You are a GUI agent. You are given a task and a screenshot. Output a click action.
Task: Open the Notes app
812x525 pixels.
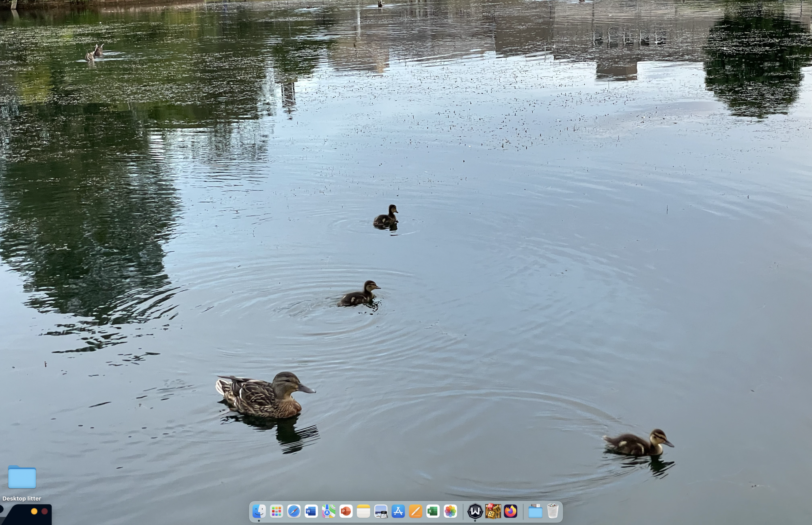pyautogui.click(x=363, y=511)
